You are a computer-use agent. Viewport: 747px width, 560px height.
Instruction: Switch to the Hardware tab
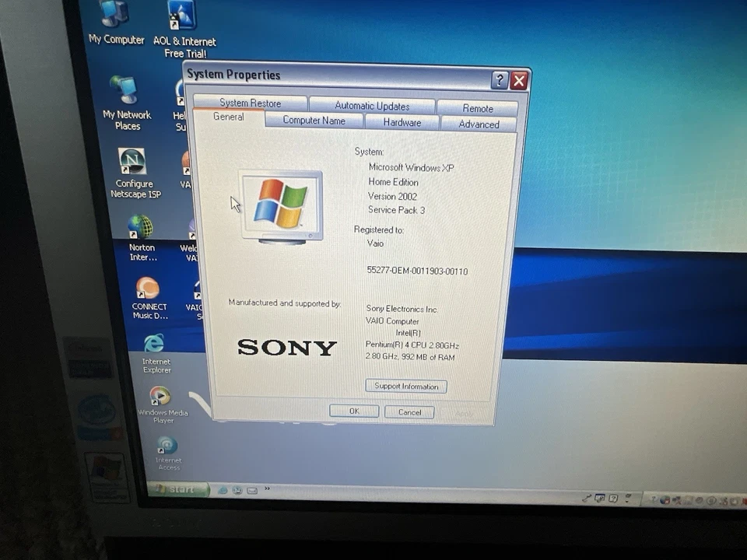click(402, 122)
